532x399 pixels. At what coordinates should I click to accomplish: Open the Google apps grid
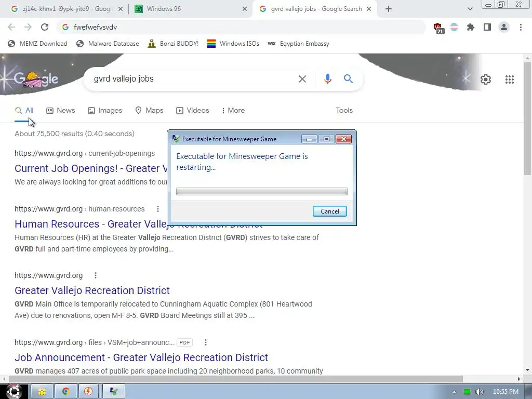(x=509, y=79)
